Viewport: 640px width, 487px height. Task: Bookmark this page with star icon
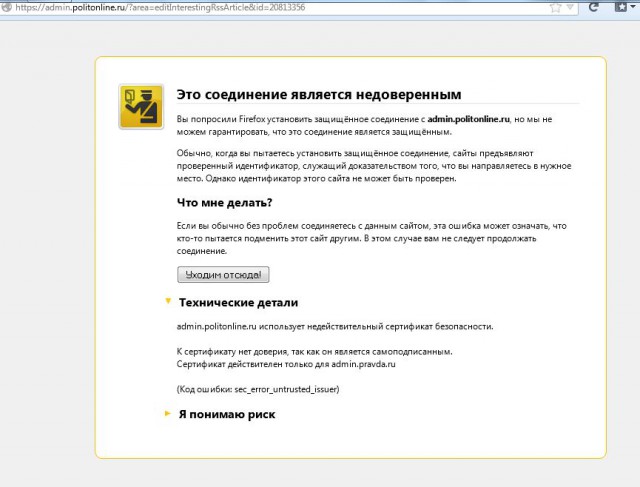pos(556,7)
